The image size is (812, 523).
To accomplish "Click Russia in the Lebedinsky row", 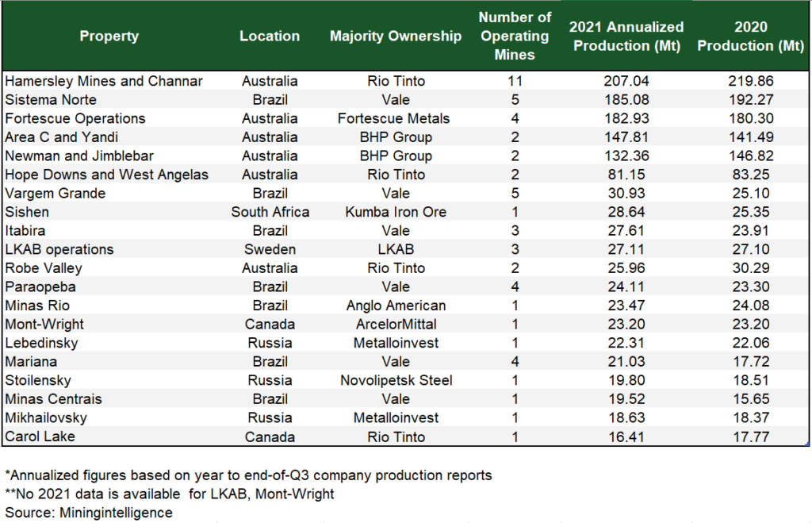I will (270, 343).
